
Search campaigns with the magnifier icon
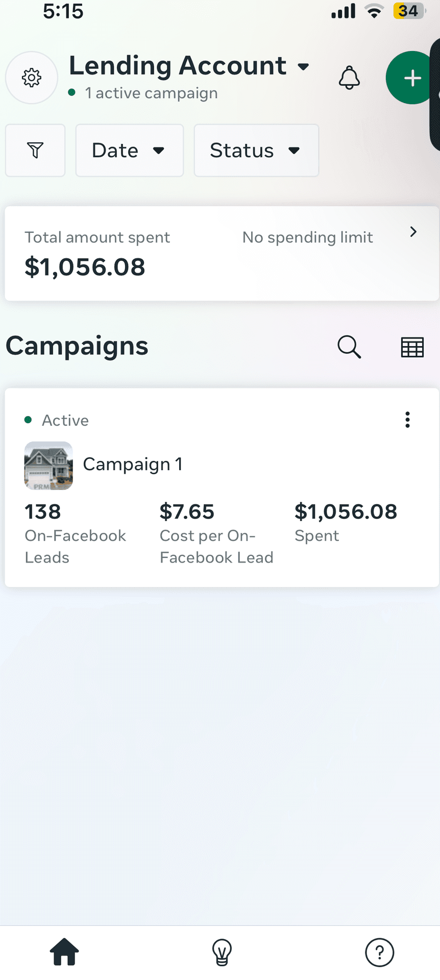coord(349,347)
